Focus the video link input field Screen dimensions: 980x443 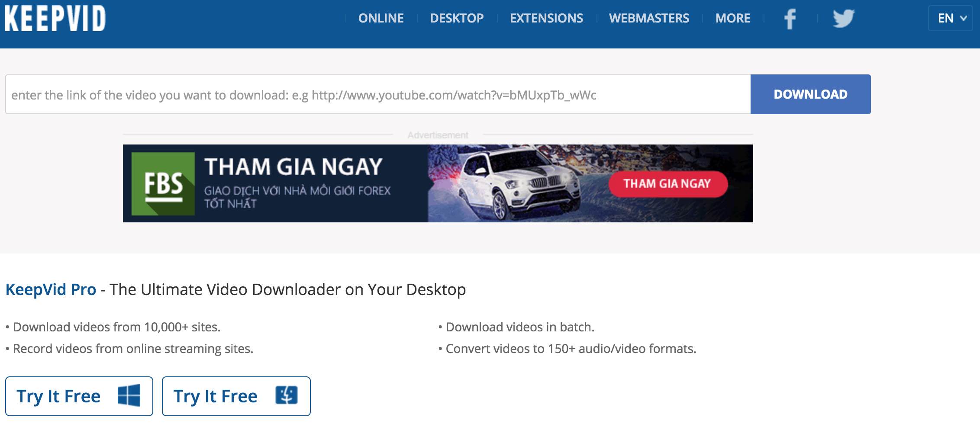click(378, 94)
